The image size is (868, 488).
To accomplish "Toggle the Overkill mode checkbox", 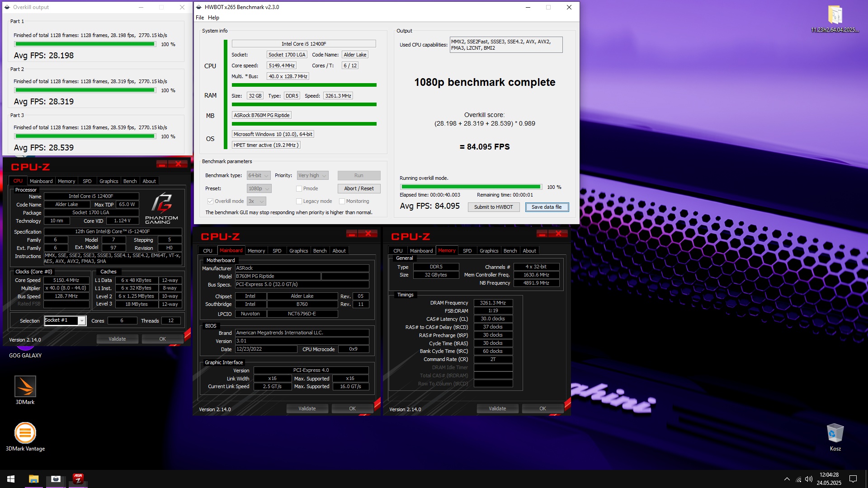I will (210, 201).
